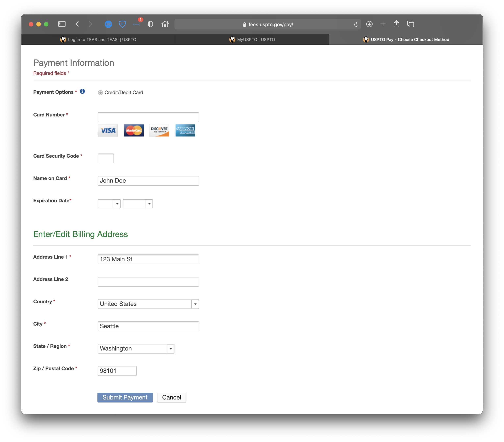
Task: Click the empty Address Line 2 field
Action: 148,282
